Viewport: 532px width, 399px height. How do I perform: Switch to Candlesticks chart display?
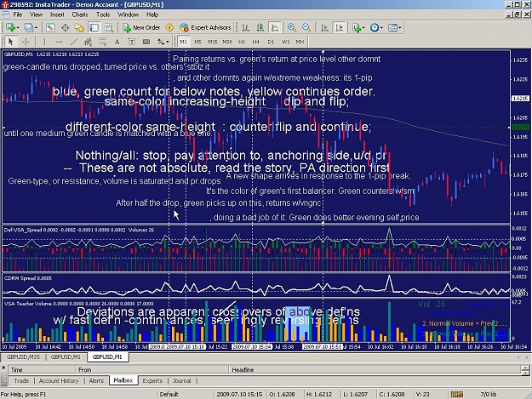[x=260, y=27]
